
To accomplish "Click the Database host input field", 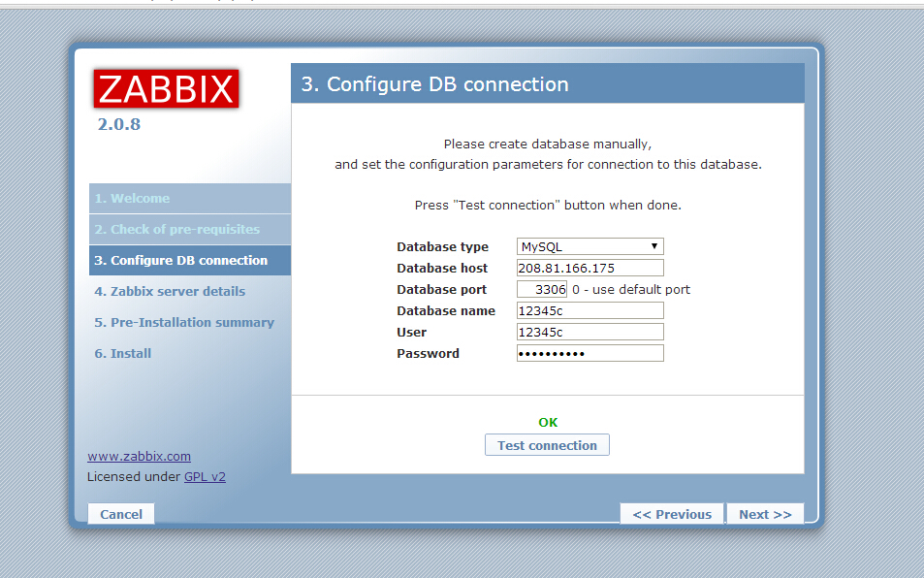I will (x=589, y=268).
